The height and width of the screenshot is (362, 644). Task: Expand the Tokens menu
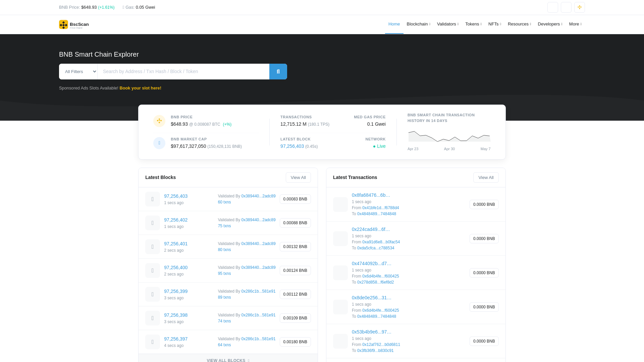pos(473,24)
